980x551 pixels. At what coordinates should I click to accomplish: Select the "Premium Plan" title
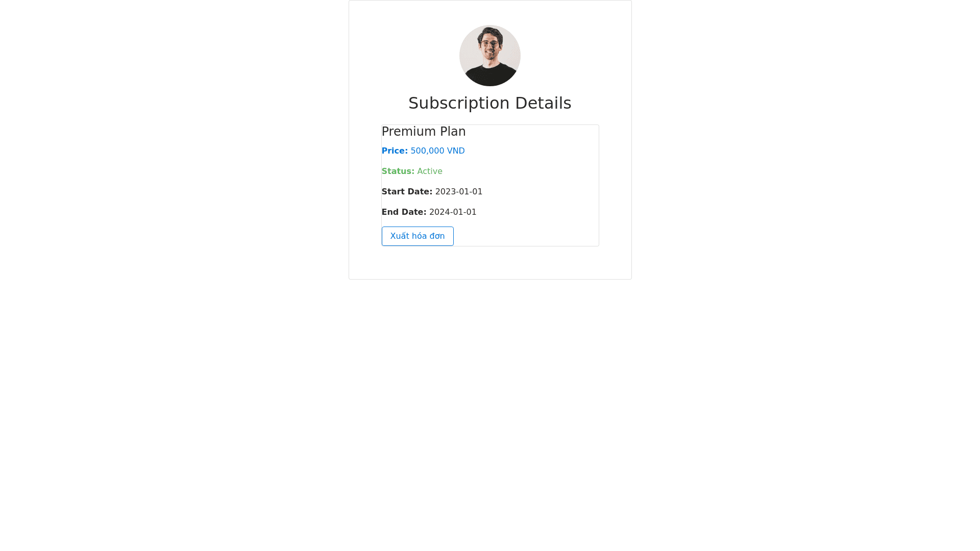[x=423, y=132]
